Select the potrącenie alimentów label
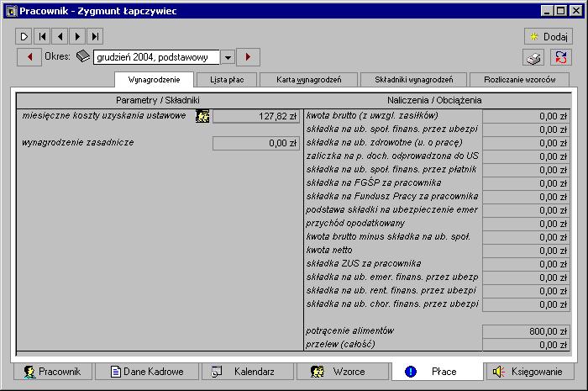The height and width of the screenshot is (391, 588). coord(350,331)
